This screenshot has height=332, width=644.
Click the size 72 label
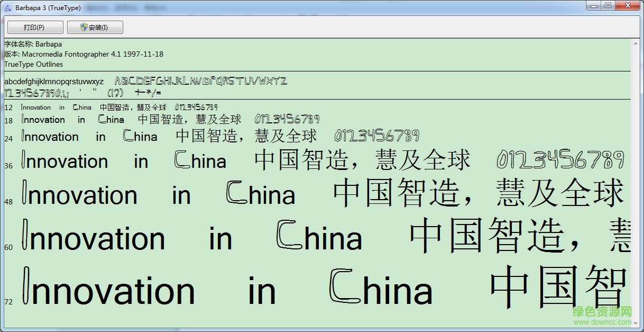point(8,302)
